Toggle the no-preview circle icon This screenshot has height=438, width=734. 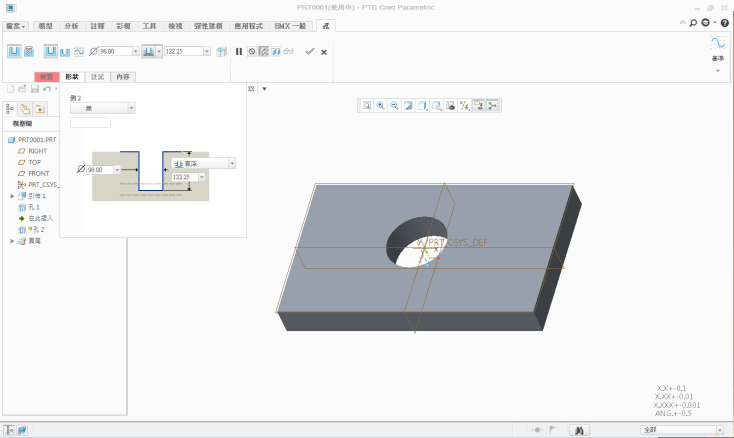click(251, 51)
